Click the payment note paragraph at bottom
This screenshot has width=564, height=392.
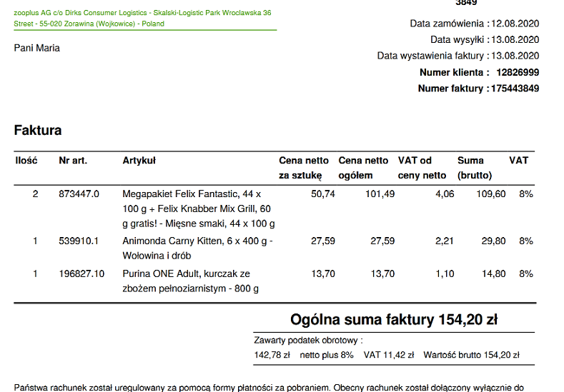[269, 388]
